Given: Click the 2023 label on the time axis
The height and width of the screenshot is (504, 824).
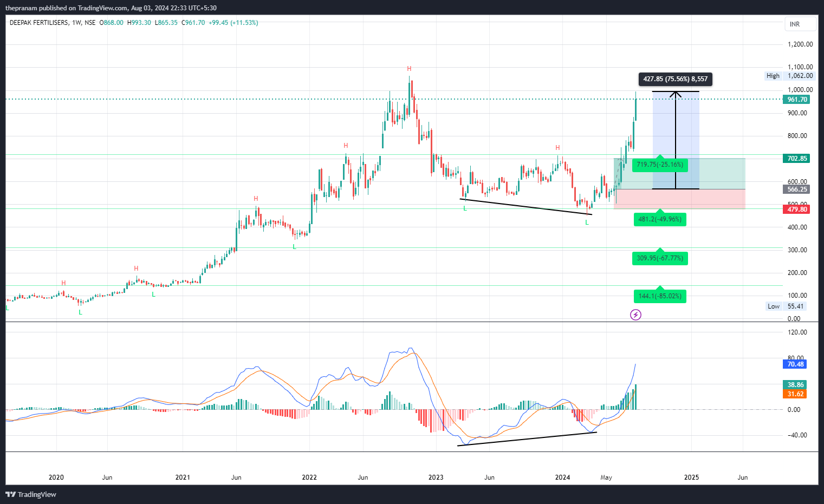Looking at the screenshot, I should (x=436, y=477).
